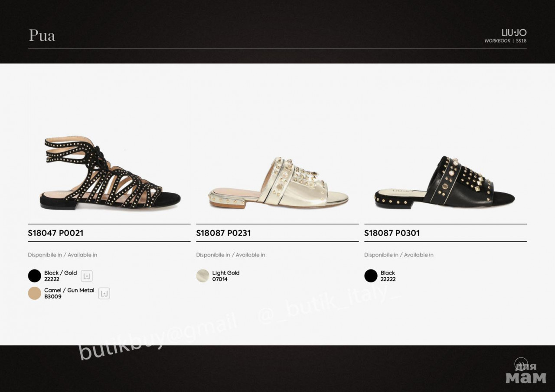Viewport: 555px width, 392px height.
Task: Click the product code S18047 P0021
Action: (x=55, y=233)
